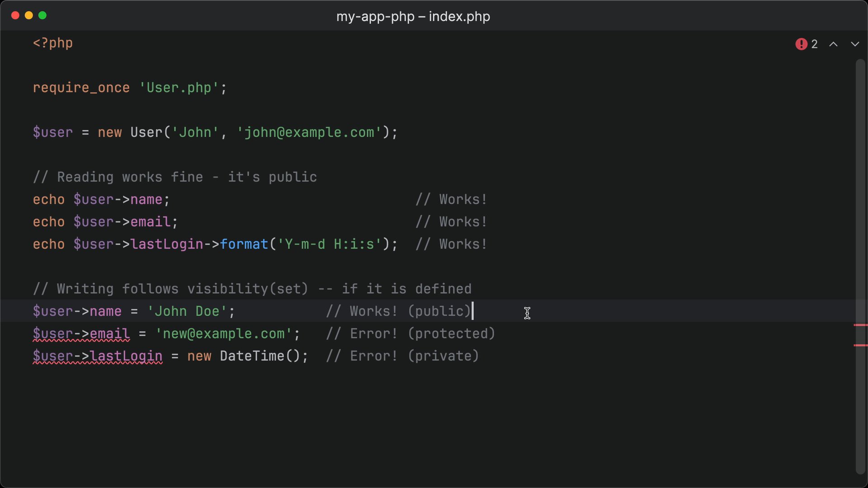This screenshot has width=868, height=488.
Task: Click 'User' class name in constructor call
Action: click(x=146, y=132)
